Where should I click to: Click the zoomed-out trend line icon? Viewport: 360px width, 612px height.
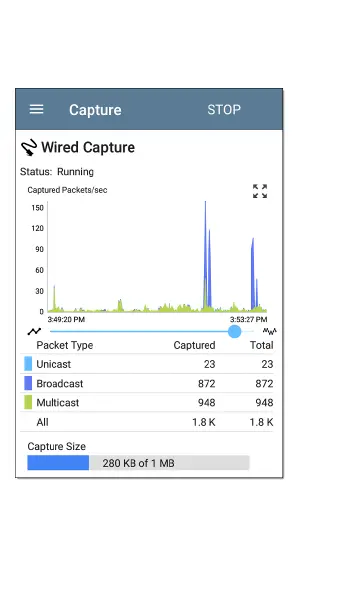(34, 331)
